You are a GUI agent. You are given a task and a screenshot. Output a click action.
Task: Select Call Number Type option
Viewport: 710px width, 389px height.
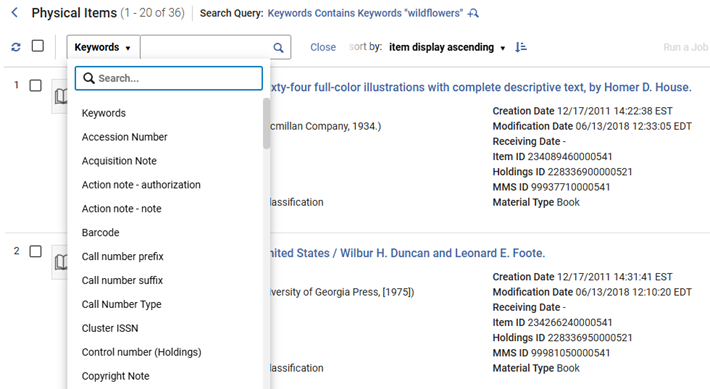(x=121, y=304)
